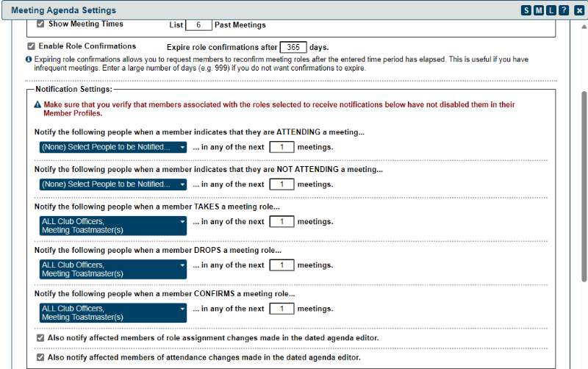Click meetings count field for NOT ATTENDING notification
This screenshot has height=369, width=588.
tap(282, 184)
